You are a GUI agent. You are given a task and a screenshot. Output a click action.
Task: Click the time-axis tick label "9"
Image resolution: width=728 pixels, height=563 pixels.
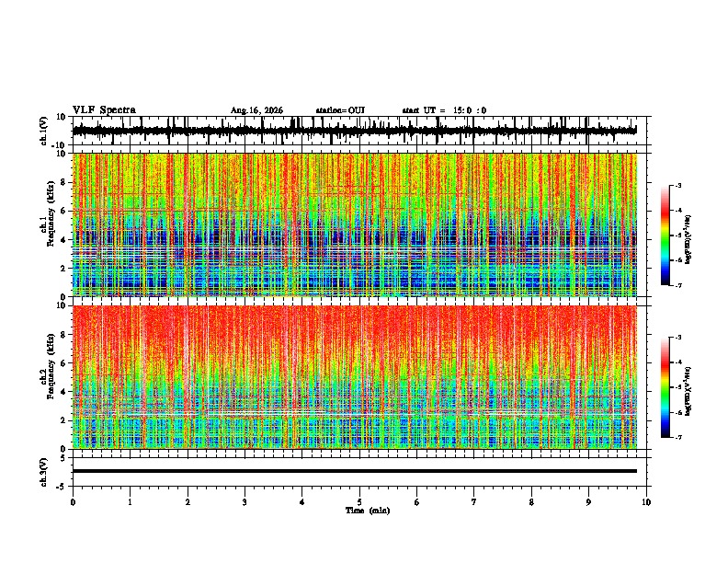click(x=588, y=502)
